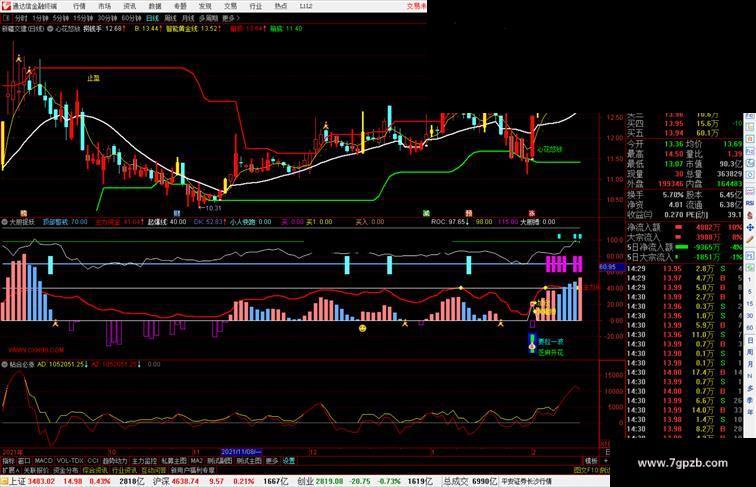
Task: Open the 资金分布 tab
Action: click(66, 470)
